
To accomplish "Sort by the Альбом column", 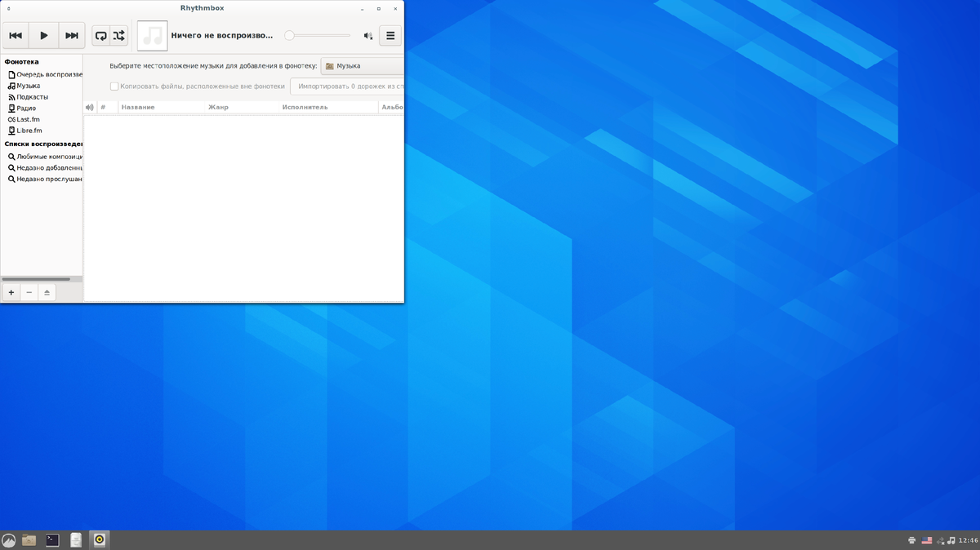I will tap(392, 107).
